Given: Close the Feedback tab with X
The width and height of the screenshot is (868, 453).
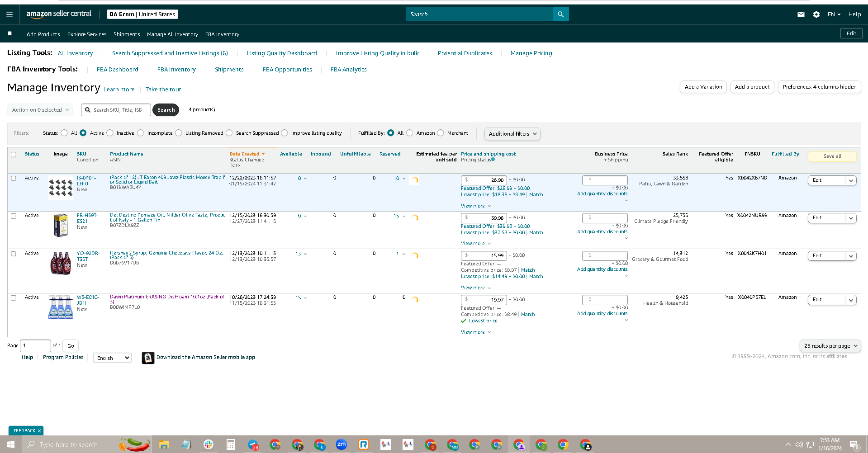Looking at the screenshot, I should [39, 431].
